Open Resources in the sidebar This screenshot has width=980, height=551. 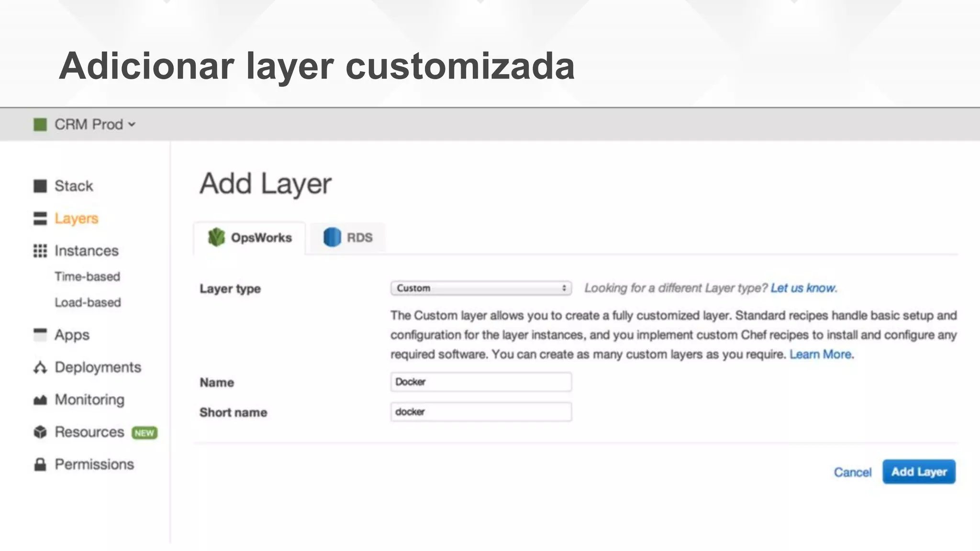[x=89, y=432]
